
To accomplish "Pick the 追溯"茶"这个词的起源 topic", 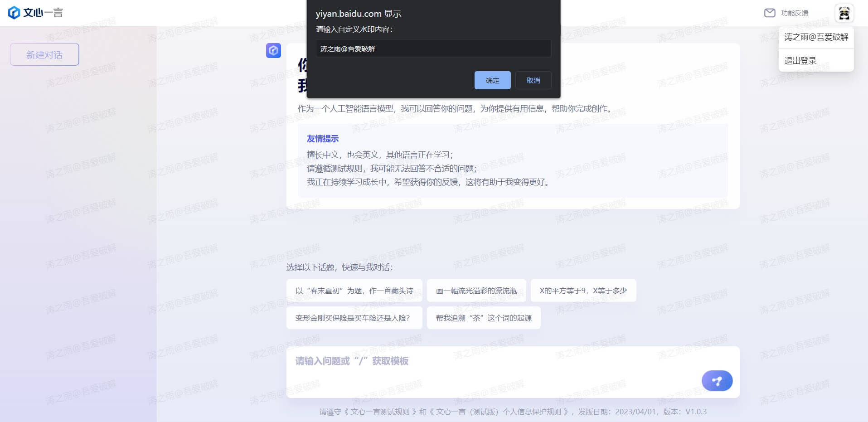I will [484, 318].
